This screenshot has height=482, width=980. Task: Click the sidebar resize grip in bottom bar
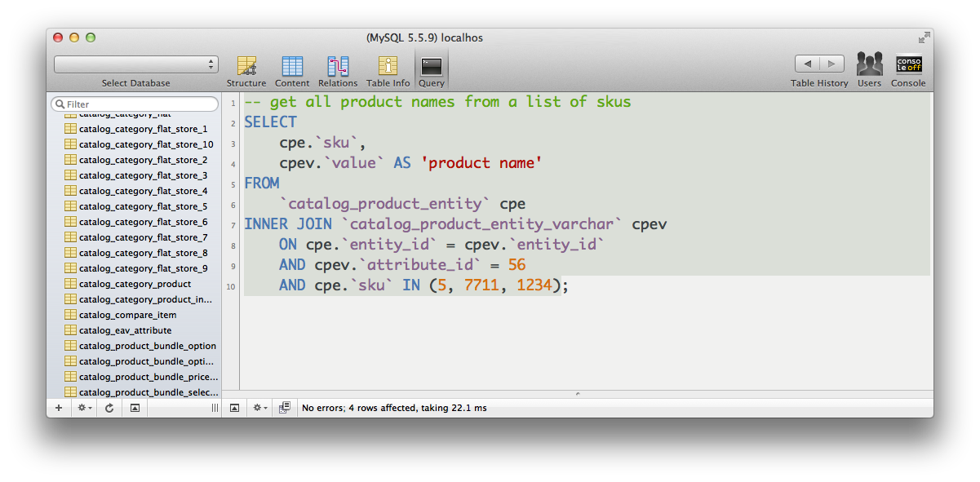tap(215, 408)
